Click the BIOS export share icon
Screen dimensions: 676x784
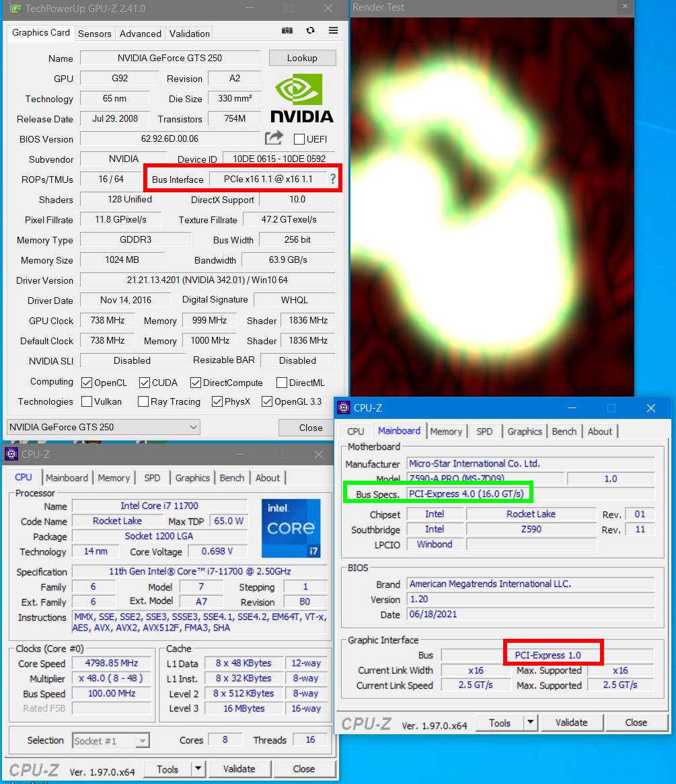pyautogui.click(x=274, y=137)
